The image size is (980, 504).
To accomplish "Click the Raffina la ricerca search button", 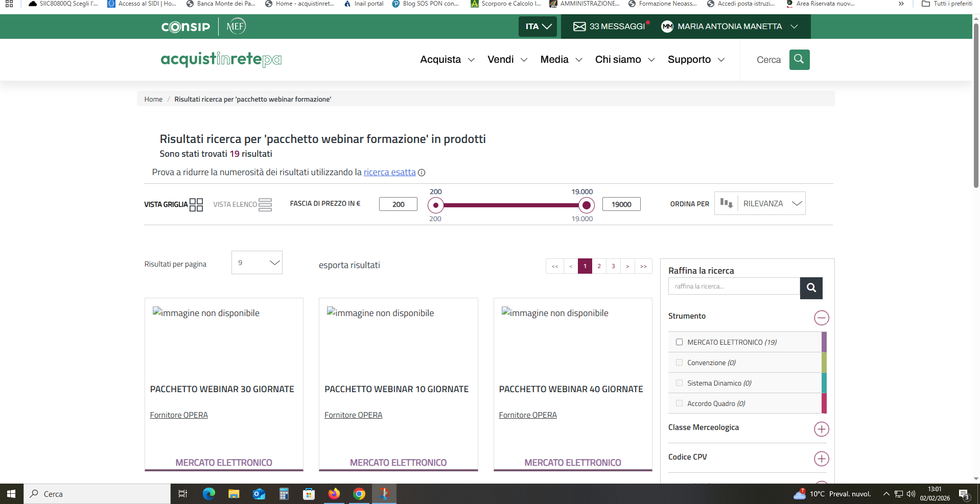I will pyautogui.click(x=811, y=288).
